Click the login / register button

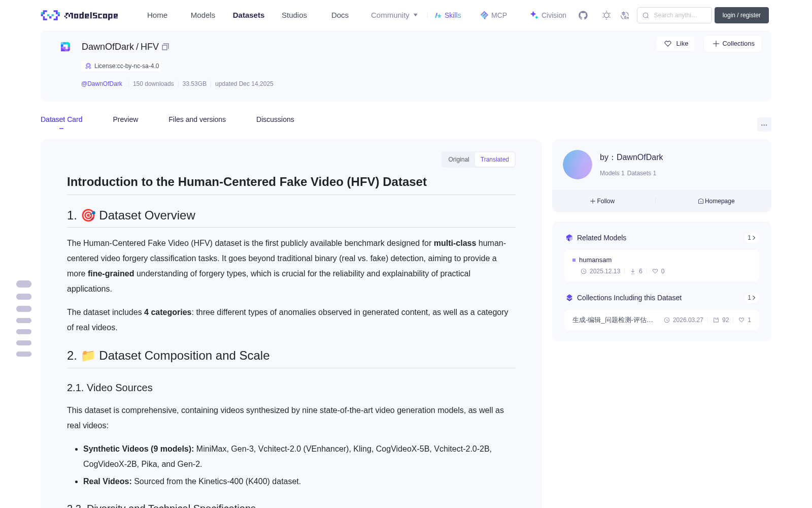coord(741,15)
